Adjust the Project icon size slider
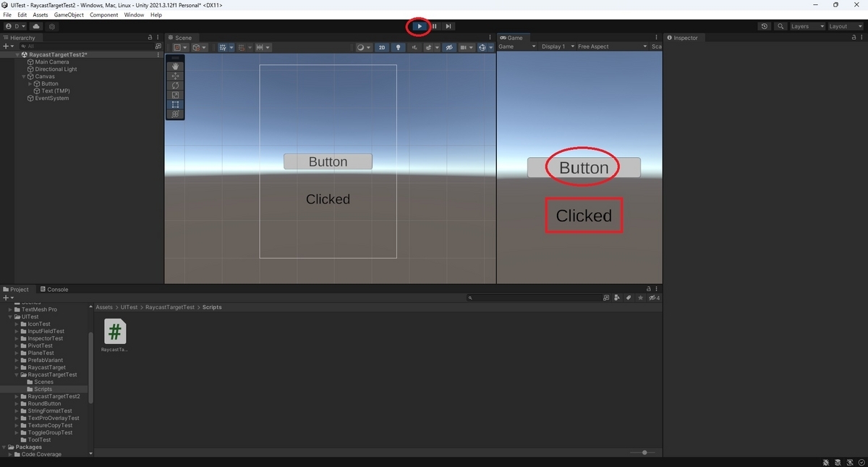Screen dimensions: 868x467 pos(643,453)
